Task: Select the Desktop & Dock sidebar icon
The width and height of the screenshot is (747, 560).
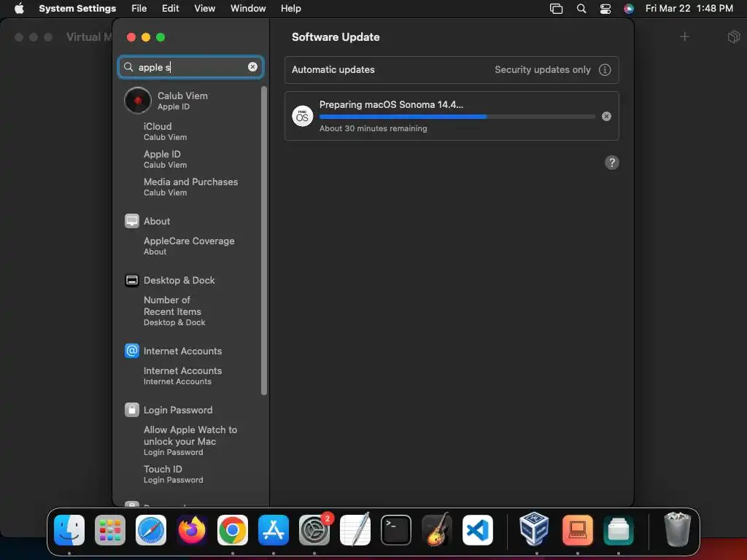Action: (132, 281)
